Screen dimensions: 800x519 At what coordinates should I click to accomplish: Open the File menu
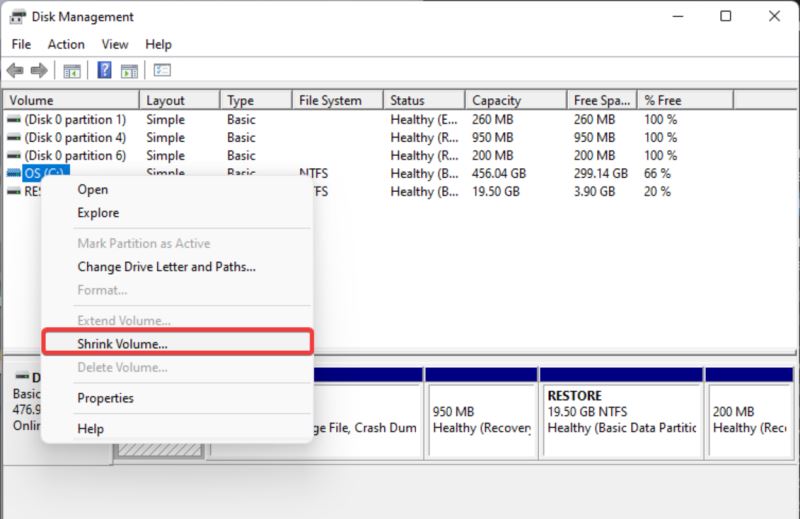[x=22, y=44]
